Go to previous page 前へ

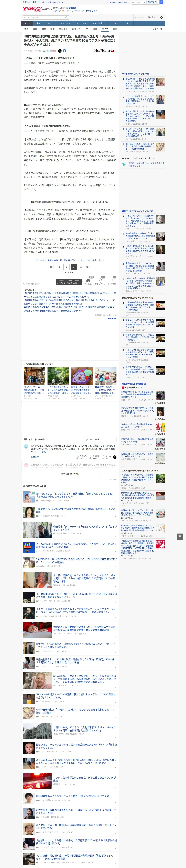coord(51,267)
